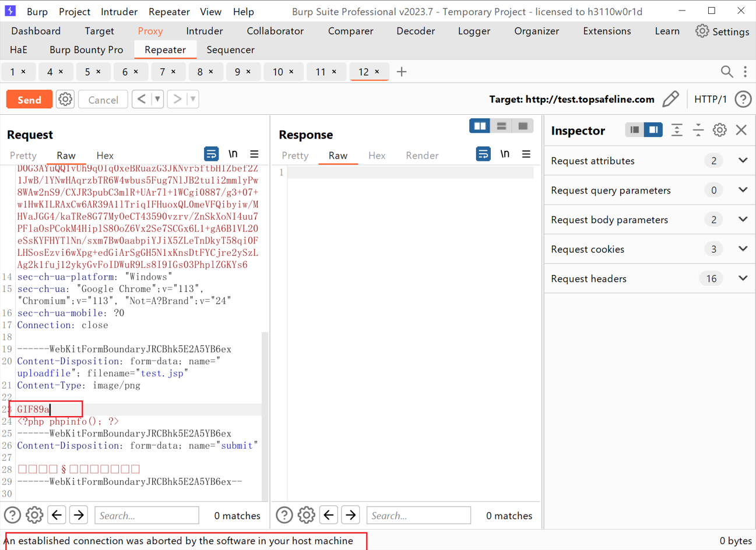Add a new Repeater tab with plus
The width and height of the screenshot is (756, 550).
(402, 72)
